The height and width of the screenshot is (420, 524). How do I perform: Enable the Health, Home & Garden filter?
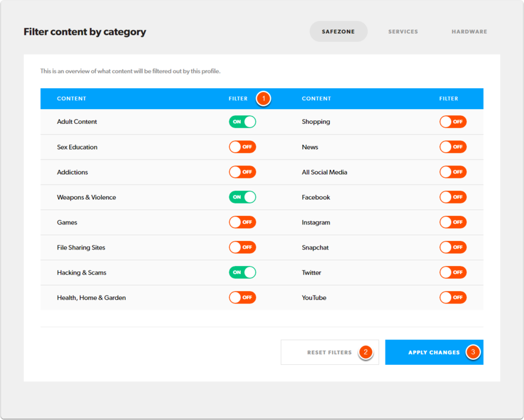click(x=242, y=297)
